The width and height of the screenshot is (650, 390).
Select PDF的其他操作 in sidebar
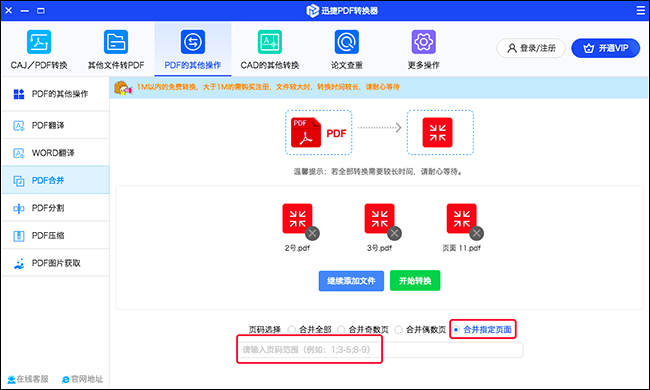[56, 94]
